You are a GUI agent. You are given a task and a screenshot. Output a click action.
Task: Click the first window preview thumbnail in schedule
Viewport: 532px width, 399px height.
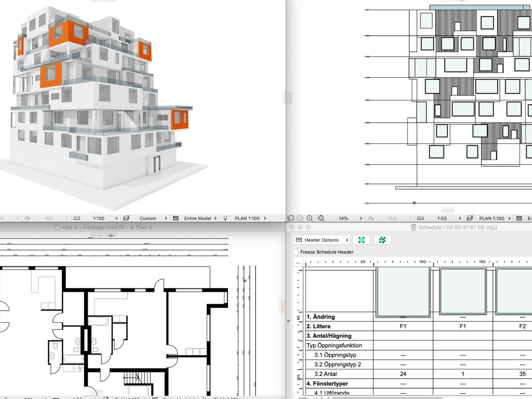click(x=403, y=292)
